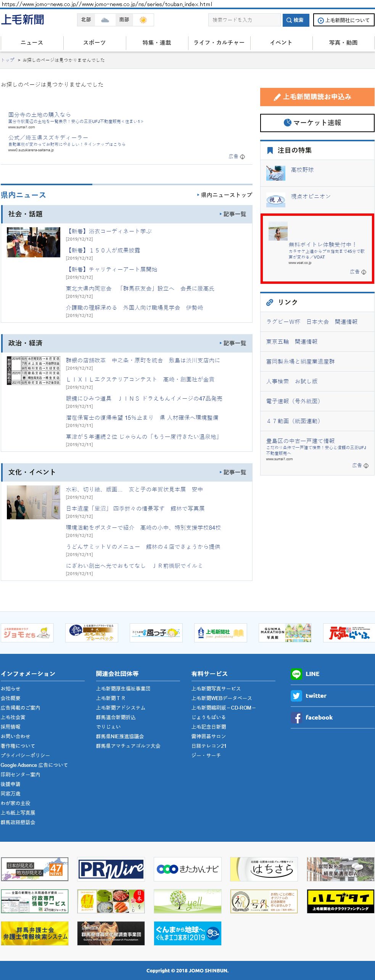Open the 高校野球 feature link
Image resolution: width=375 pixels, height=980 pixels.
click(x=302, y=170)
